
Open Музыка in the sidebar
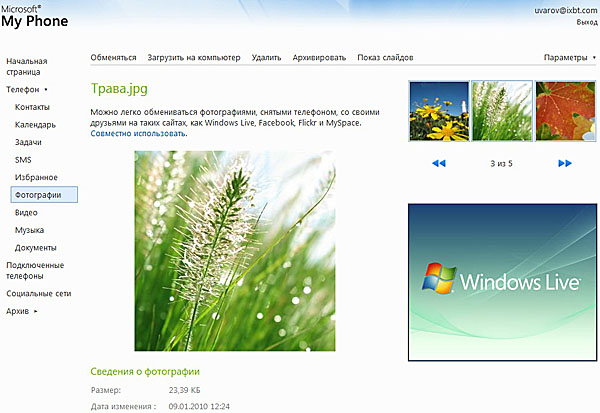pos(29,230)
